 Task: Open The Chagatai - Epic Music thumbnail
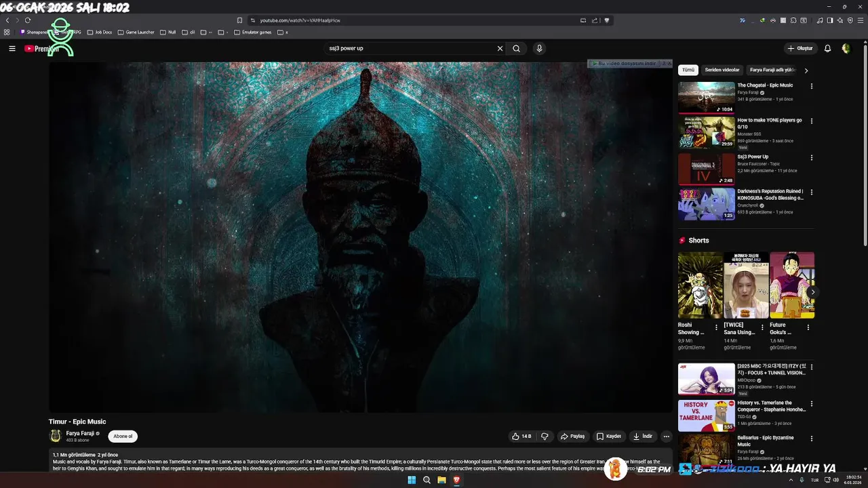[x=706, y=97]
